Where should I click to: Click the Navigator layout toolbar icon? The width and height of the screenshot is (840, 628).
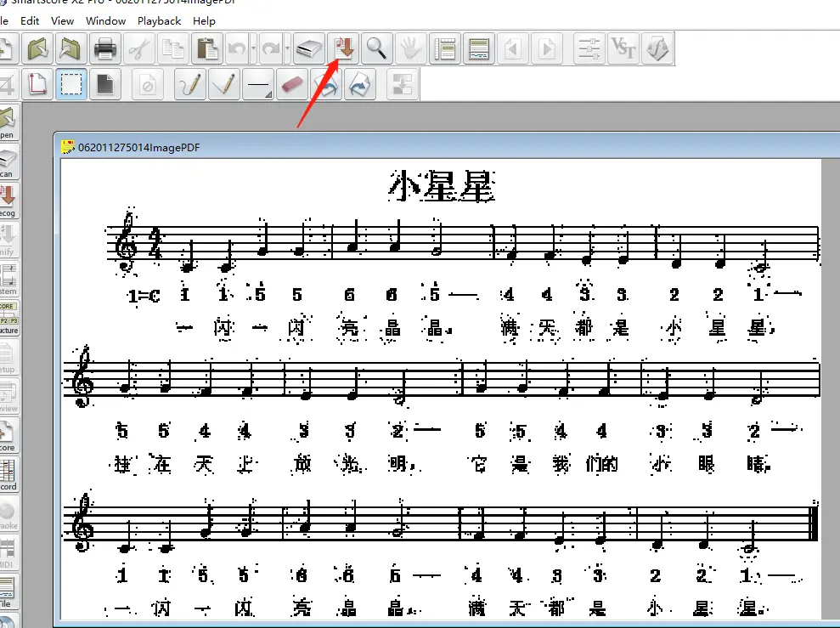pos(445,48)
